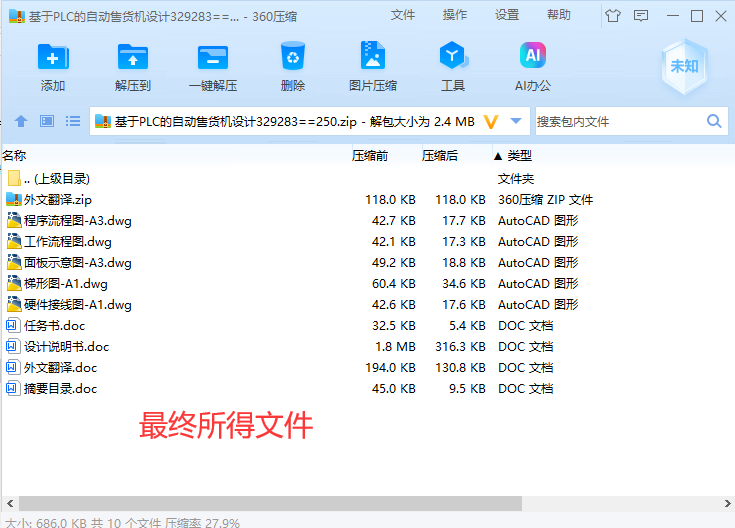Sort by 名称 column header
Screen dimensions: 735x528
pos(14,156)
